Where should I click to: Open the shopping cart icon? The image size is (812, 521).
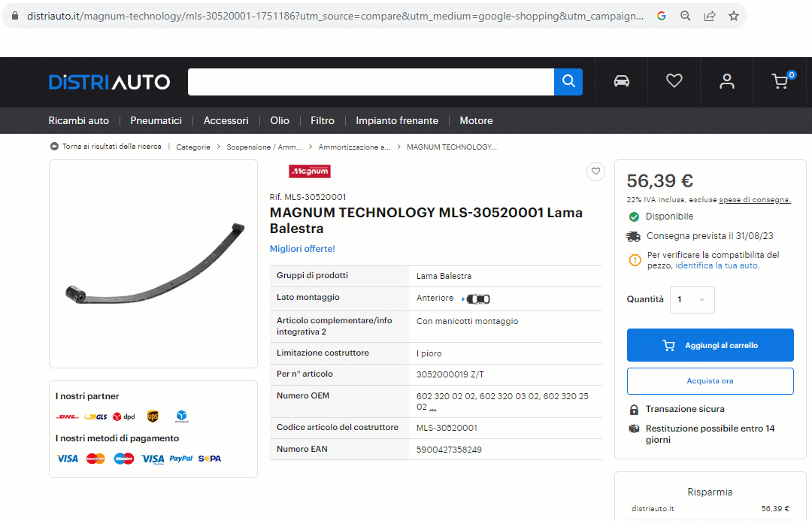[780, 82]
